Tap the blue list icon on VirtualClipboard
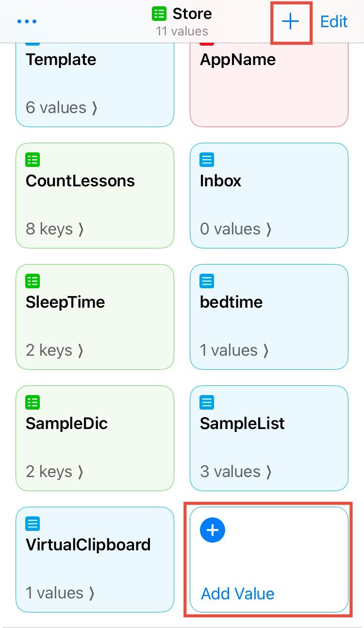Screen dimensions: 364x628 coord(33,523)
